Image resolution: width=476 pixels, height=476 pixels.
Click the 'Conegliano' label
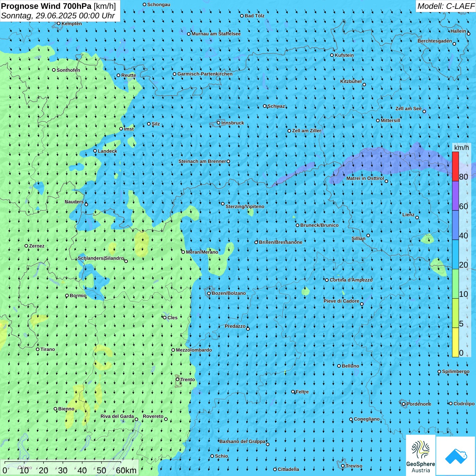pyautogui.click(x=367, y=419)
